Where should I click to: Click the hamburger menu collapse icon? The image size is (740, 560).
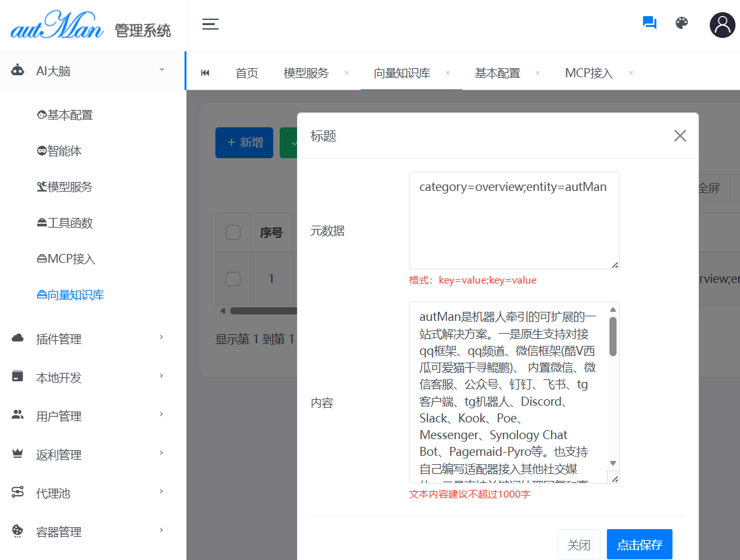210,24
